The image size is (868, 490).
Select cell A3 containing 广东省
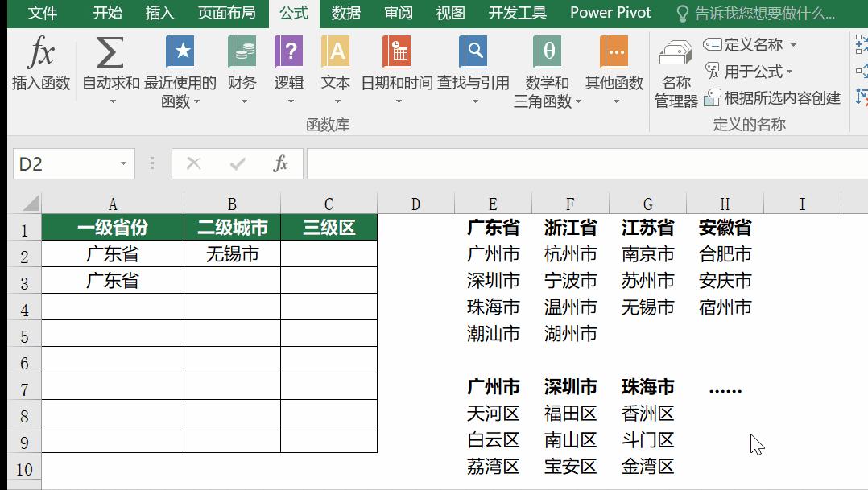(x=113, y=280)
